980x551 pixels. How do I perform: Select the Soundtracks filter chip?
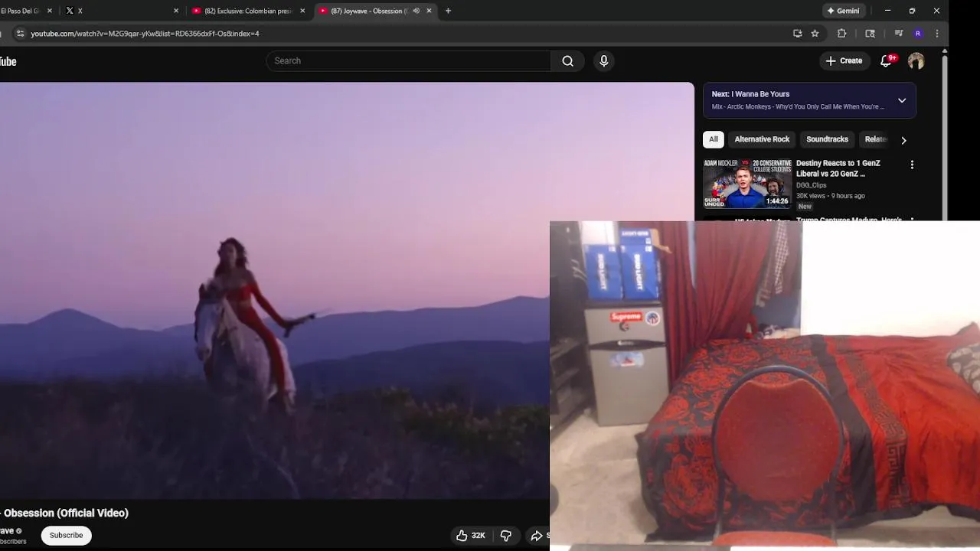[x=827, y=139]
